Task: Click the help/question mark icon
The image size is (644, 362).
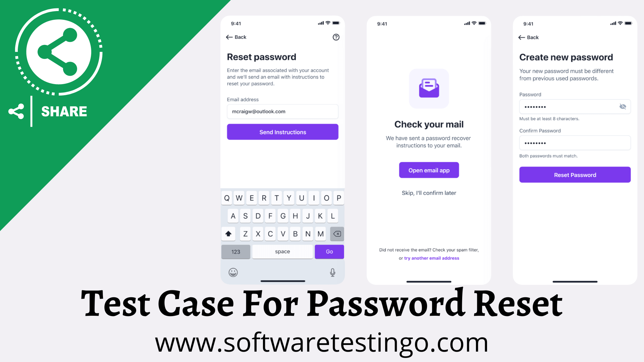Action: [x=336, y=37]
